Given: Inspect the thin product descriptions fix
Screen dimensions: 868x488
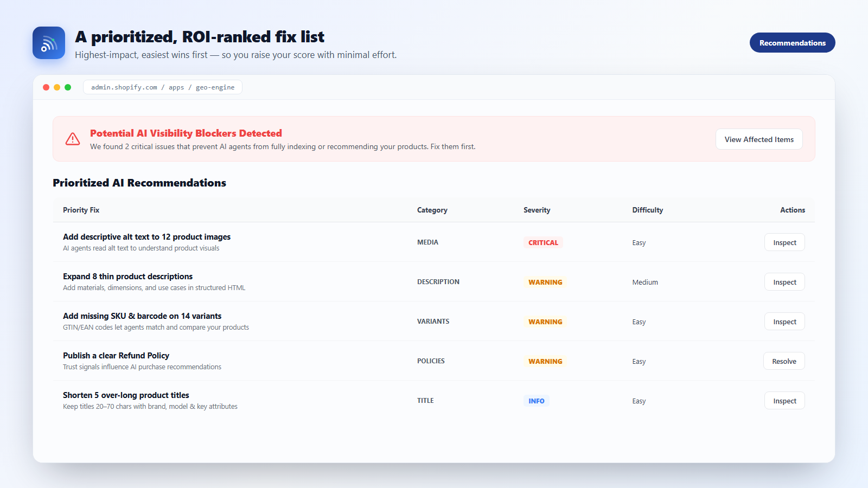Looking at the screenshot, I should click(784, 282).
